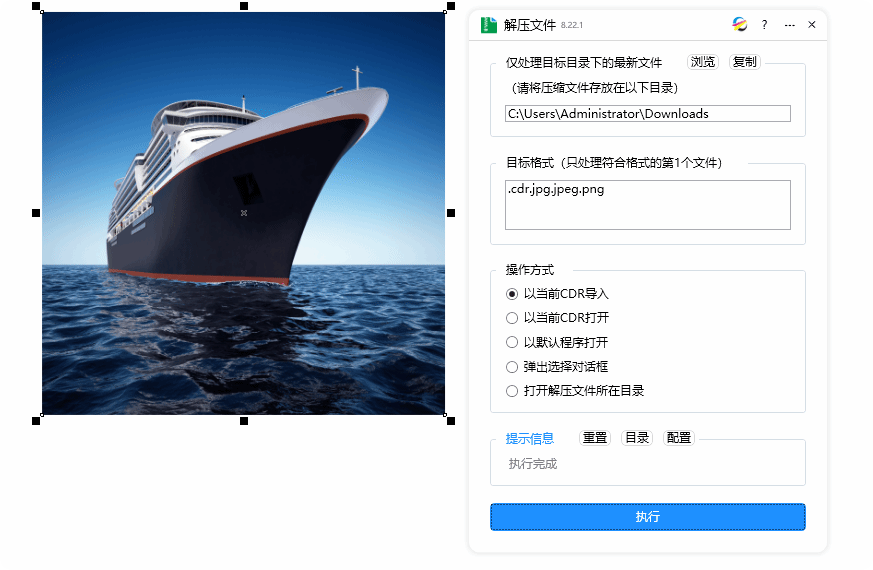
Task: Click the Downloads path input field
Action: [x=648, y=114]
